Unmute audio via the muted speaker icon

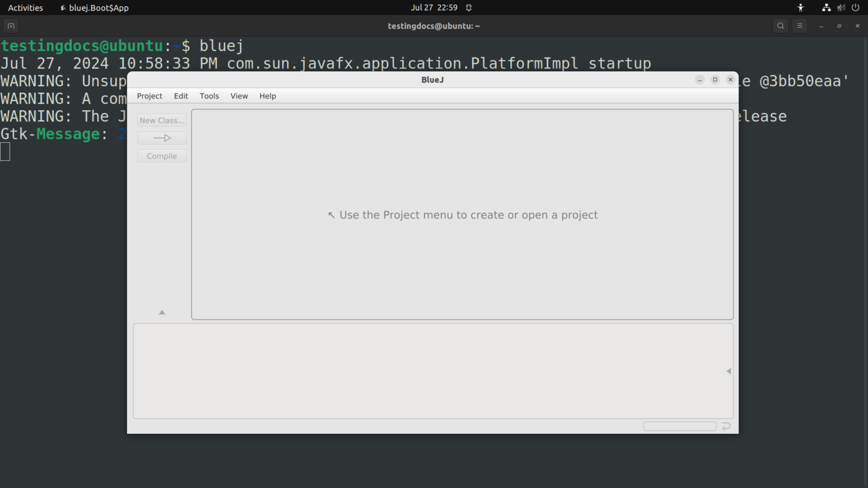(841, 7)
